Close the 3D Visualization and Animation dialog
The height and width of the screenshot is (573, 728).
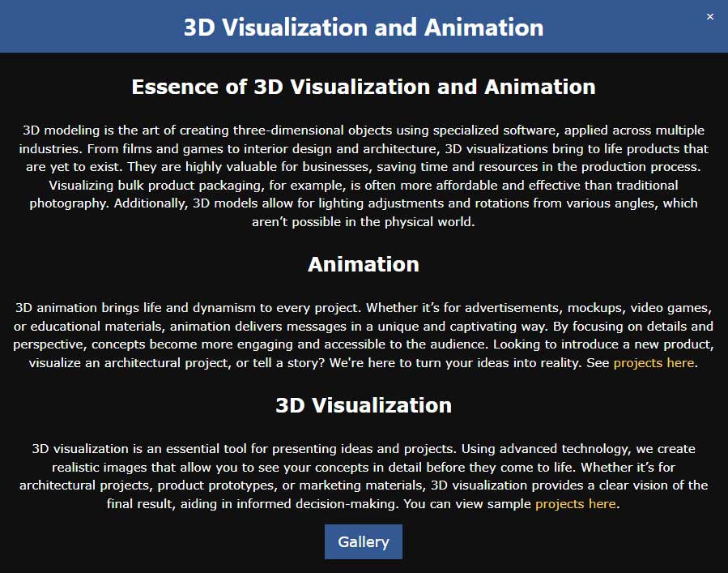click(x=710, y=17)
